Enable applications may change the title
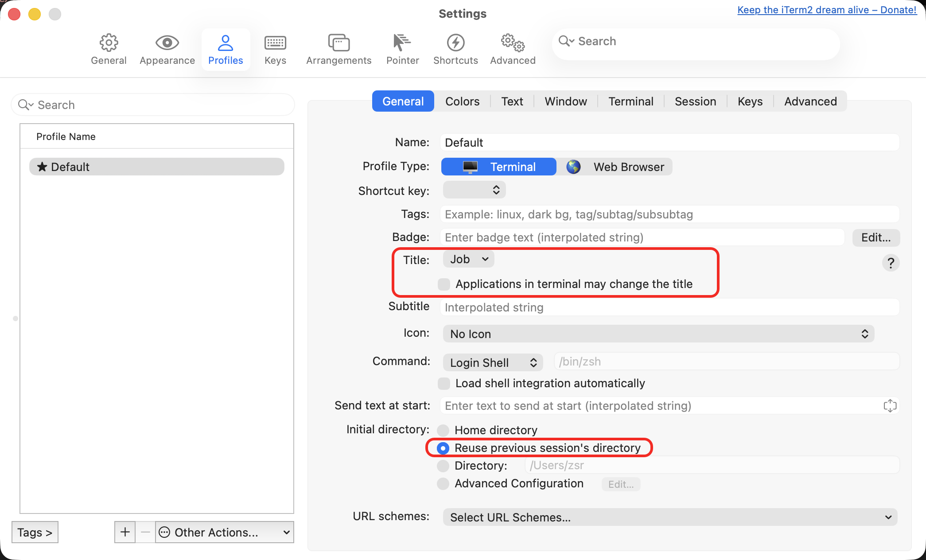Screen dimensions: 926x560 pyautogui.click(x=444, y=284)
